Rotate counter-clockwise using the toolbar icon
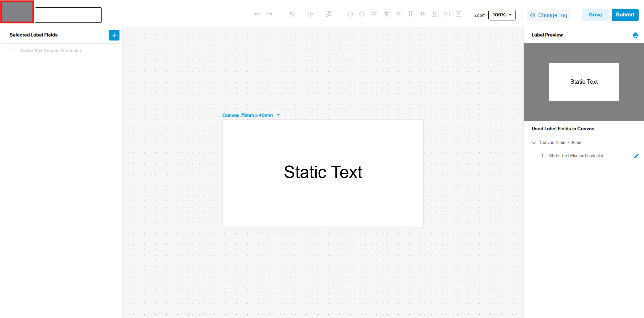The image size is (644, 318). (350, 14)
